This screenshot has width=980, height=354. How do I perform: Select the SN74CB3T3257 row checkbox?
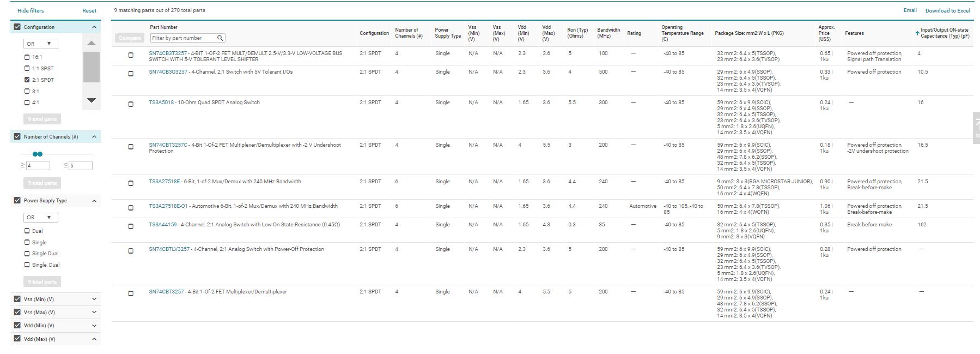click(x=131, y=55)
